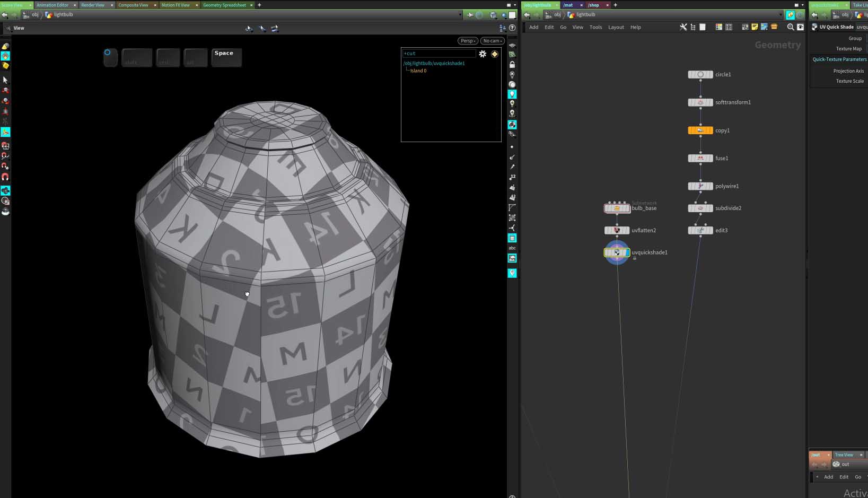Toggle the blue display flag on uvquickshade1
Viewport: 868px width, 498px height.
627,252
